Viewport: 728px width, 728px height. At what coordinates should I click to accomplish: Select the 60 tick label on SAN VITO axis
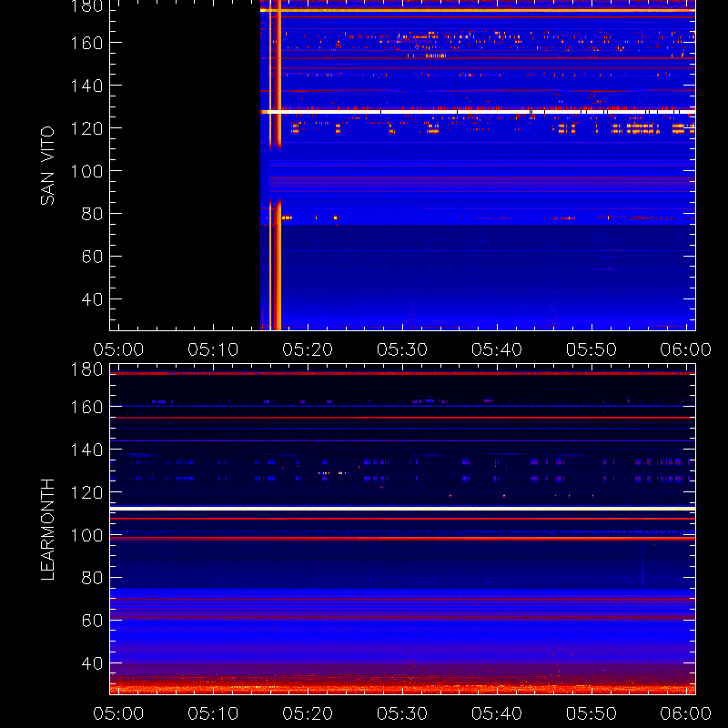tap(92, 257)
